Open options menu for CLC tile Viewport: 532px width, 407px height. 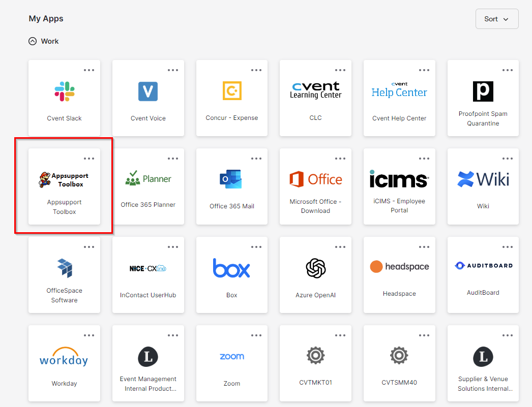point(340,70)
